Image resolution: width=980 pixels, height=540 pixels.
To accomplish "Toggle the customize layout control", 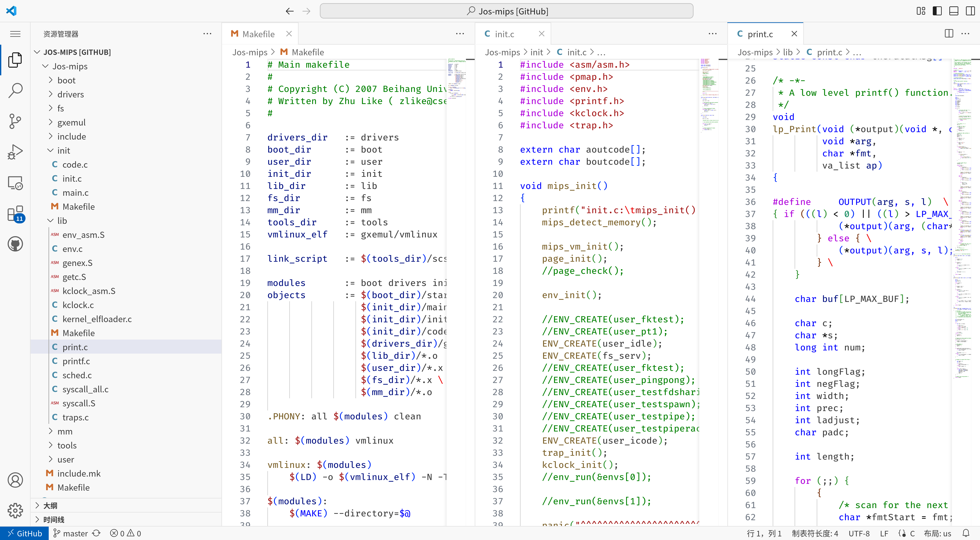I will pyautogui.click(x=920, y=11).
